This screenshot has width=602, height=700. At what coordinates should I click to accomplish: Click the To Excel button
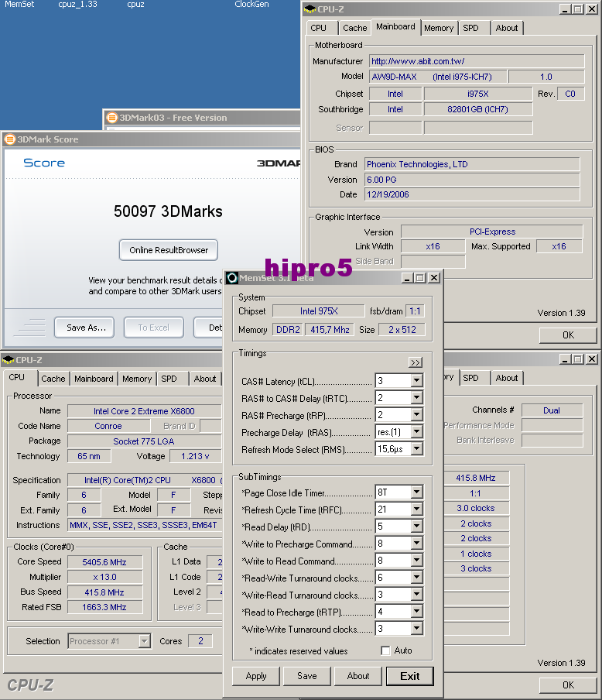coord(153,328)
